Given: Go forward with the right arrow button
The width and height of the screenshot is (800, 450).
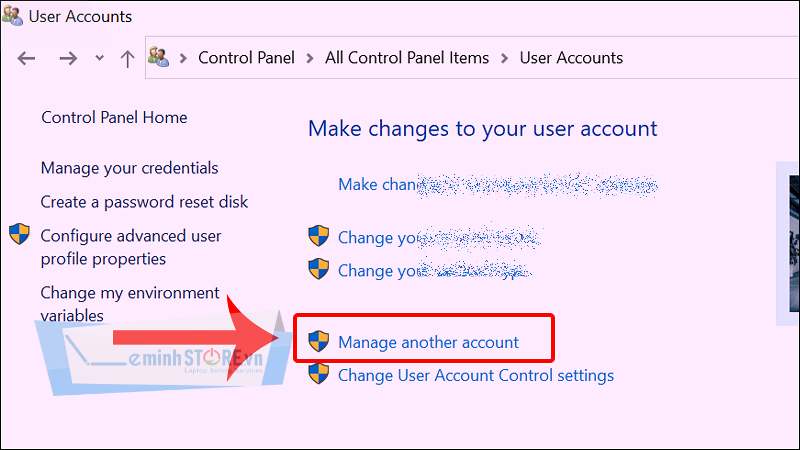Looking at the screenshot, I should [68, 58].
